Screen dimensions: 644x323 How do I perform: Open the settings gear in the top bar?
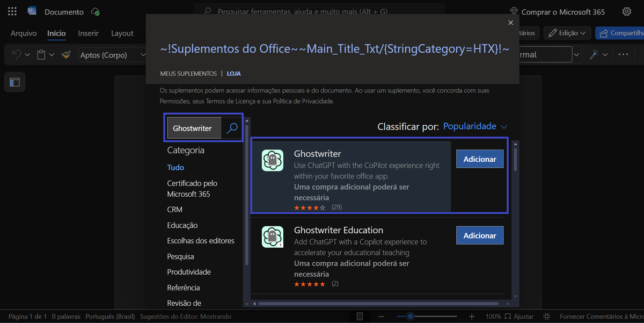[627, 11]
